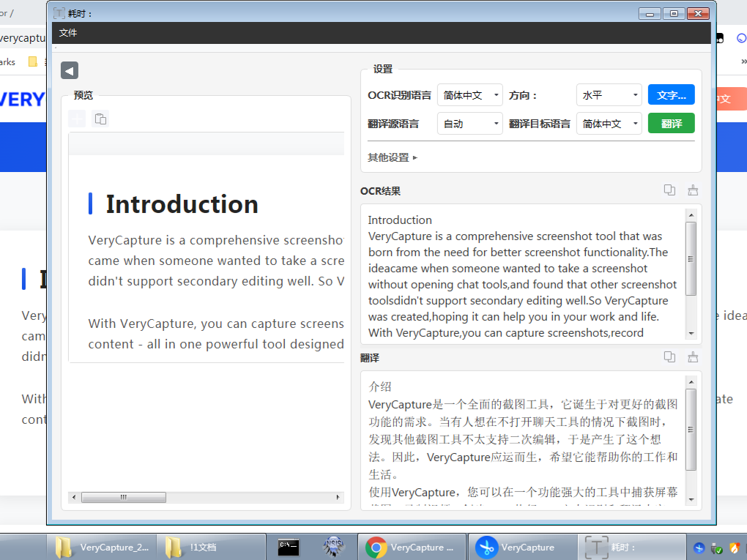Click OCR result scroll down arrow
This screenshot has width=747, height=560.
[691, 334]
